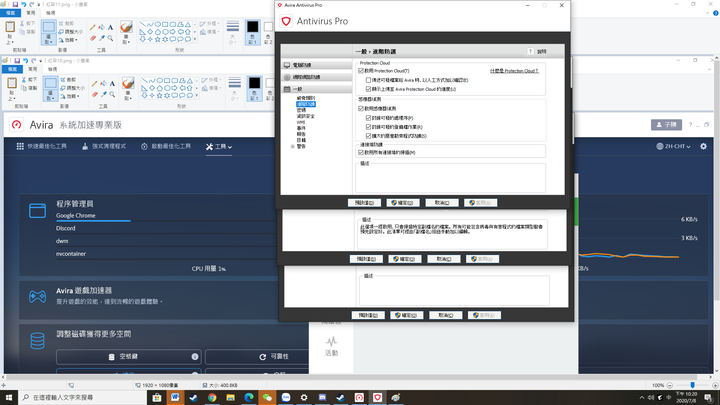The image size is (720, 405).
Task: Select 資訊安全 in the Avira settings tree
Action: pos(306,116)
